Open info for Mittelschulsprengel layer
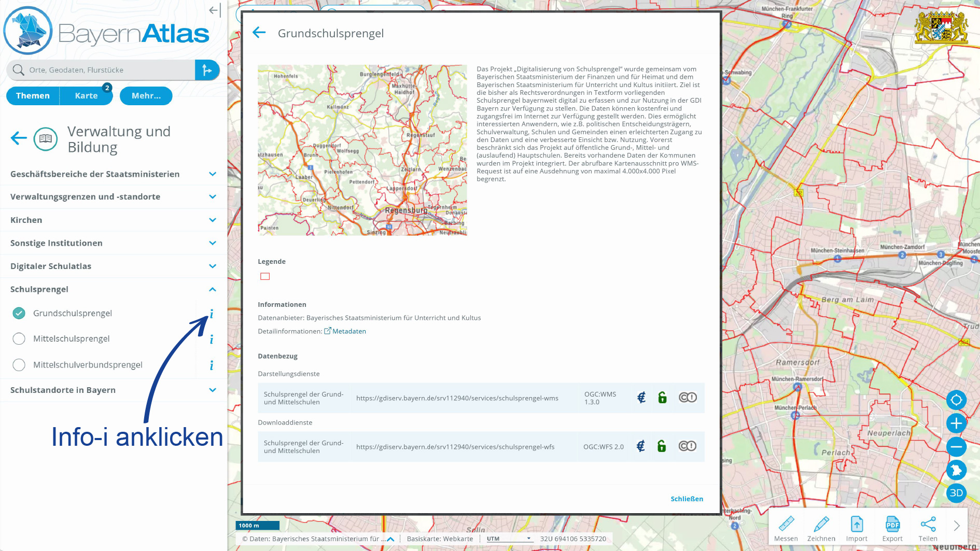The width and height of the screenshot is (980, 551). pyautogui.click(x=212, y=340)
